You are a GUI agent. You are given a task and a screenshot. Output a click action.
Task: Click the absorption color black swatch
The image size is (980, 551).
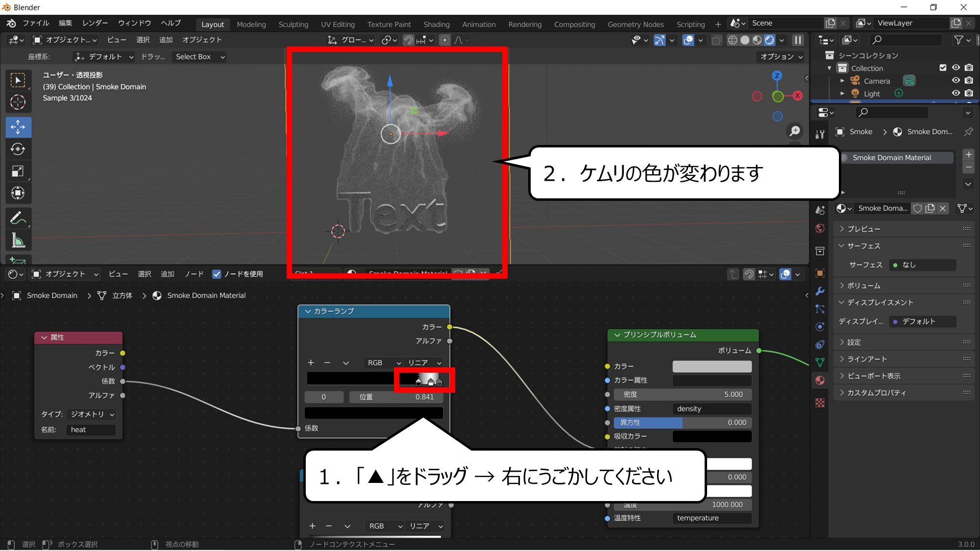point(712,436)
